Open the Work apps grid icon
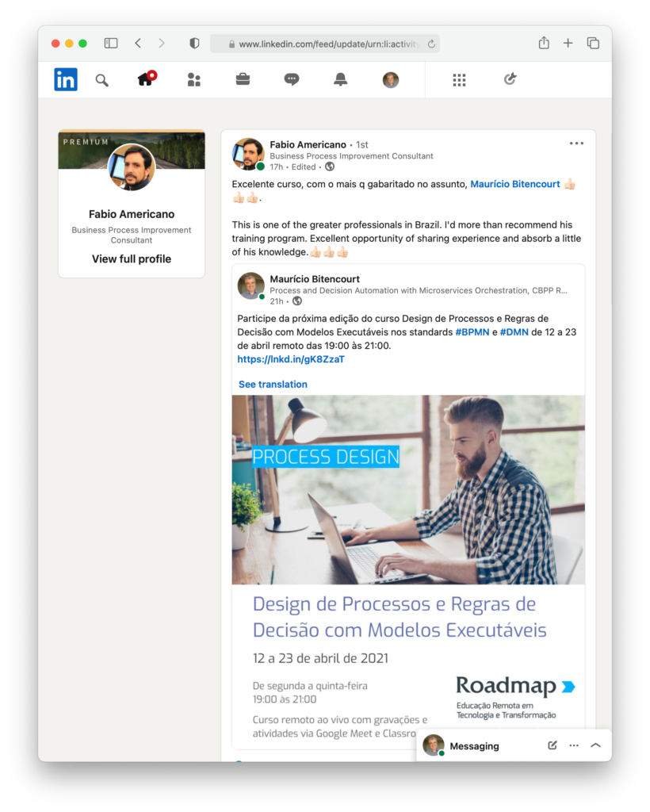 [459, 80]
